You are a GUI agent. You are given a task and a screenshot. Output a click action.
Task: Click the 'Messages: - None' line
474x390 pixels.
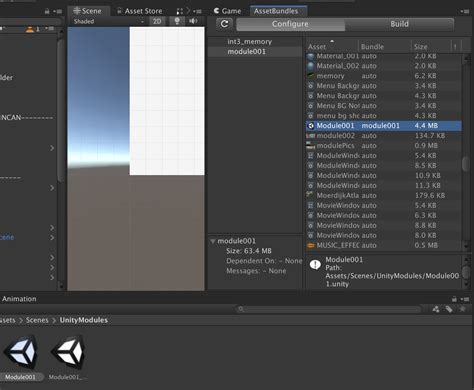tap(256, 271)
